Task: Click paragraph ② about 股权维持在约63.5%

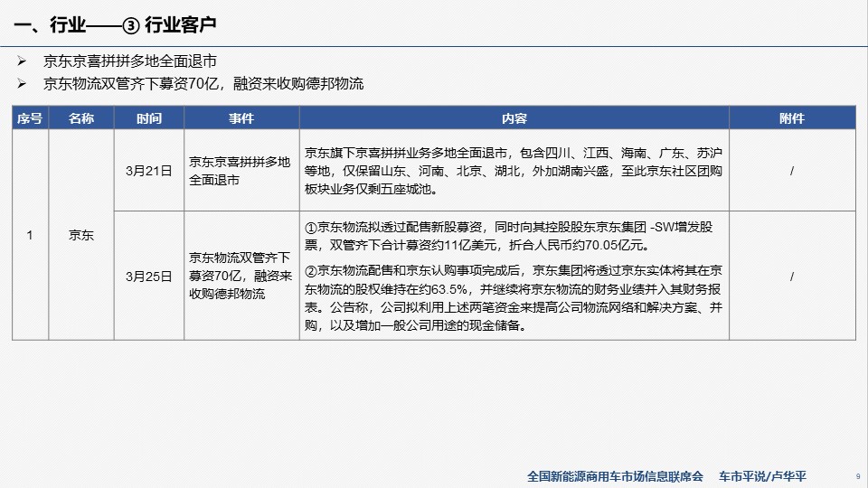Action: [514, 297]
